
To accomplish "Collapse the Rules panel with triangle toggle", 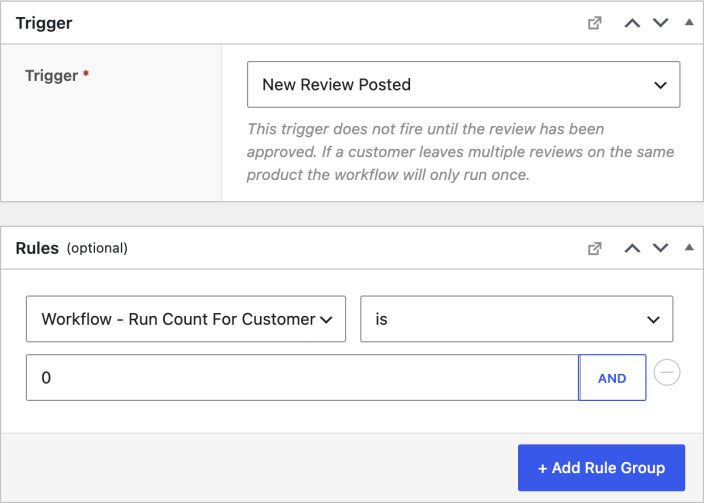I will tap(689, 247).
